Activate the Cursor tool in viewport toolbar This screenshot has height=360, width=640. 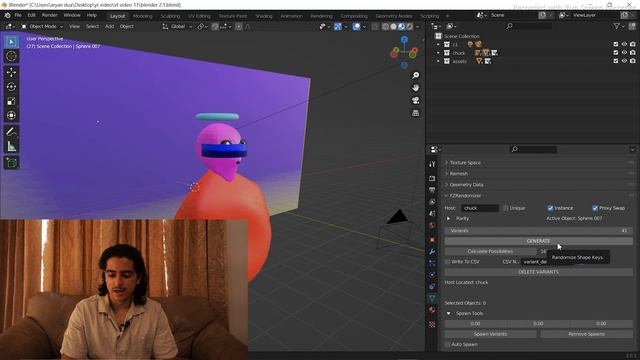tap(11, 56)
